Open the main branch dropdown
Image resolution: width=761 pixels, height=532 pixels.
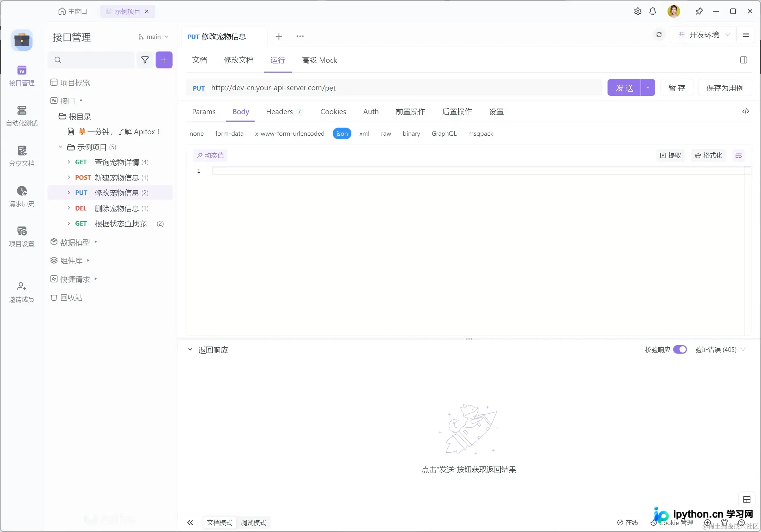153,37
